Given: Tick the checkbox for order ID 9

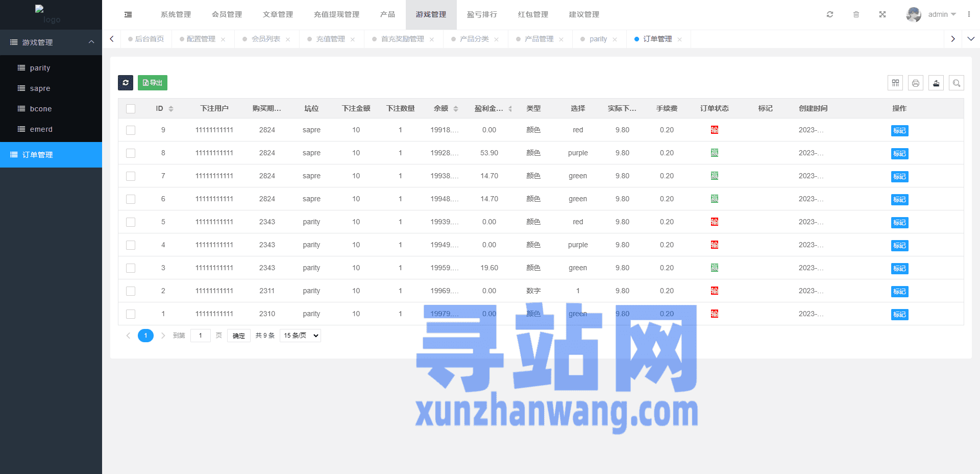Looking at the screenshot, I should pos(131,130).
